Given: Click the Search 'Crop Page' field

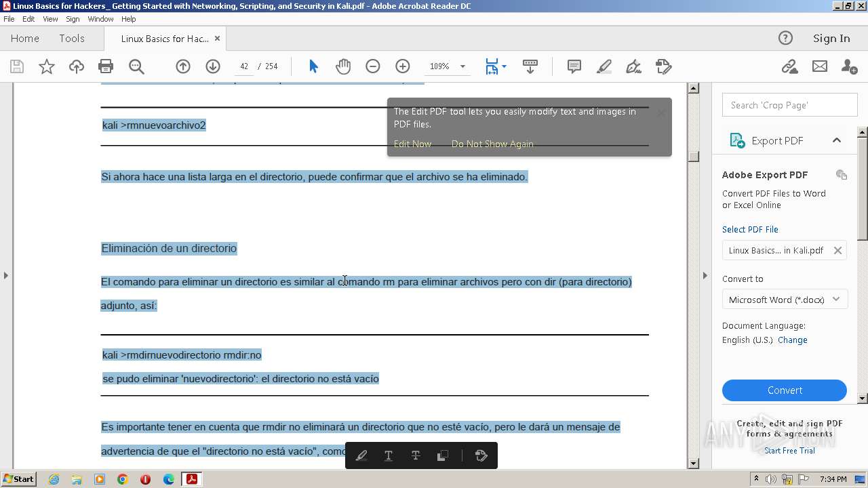Looking at the screenshot, I should 789,105.
